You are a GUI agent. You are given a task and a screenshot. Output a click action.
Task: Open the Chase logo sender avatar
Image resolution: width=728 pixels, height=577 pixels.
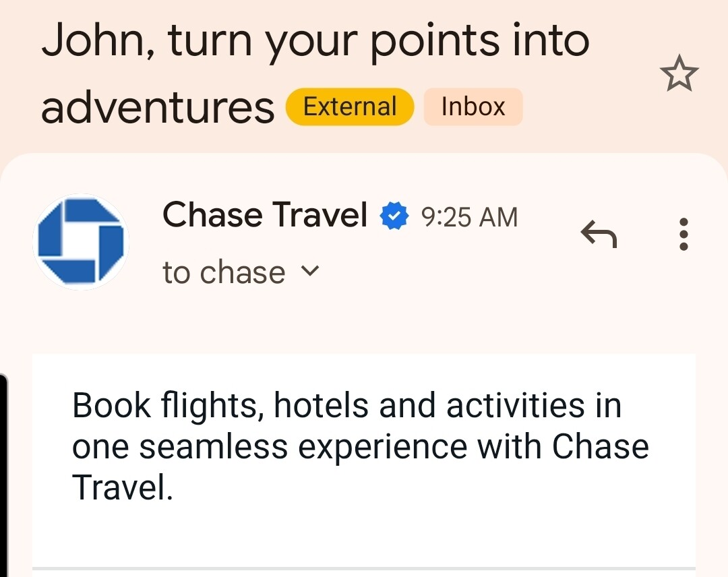(x=81, y=241)
